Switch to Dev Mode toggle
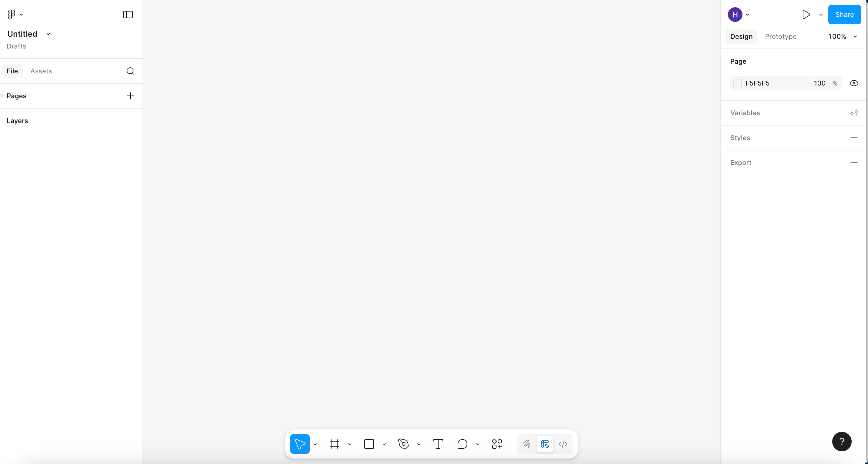 (x=563, y=444)
